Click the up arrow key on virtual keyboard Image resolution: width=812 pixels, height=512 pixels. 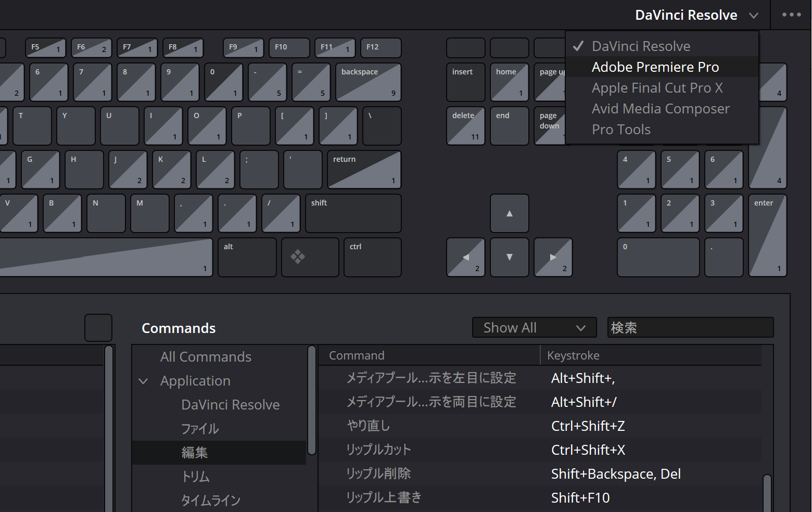coord(510,213)
